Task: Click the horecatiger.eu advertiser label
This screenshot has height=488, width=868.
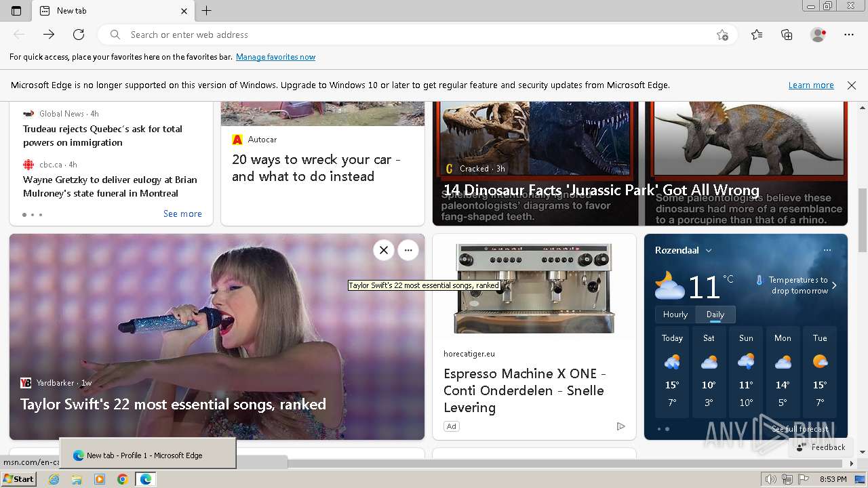Action: (469, 354)
